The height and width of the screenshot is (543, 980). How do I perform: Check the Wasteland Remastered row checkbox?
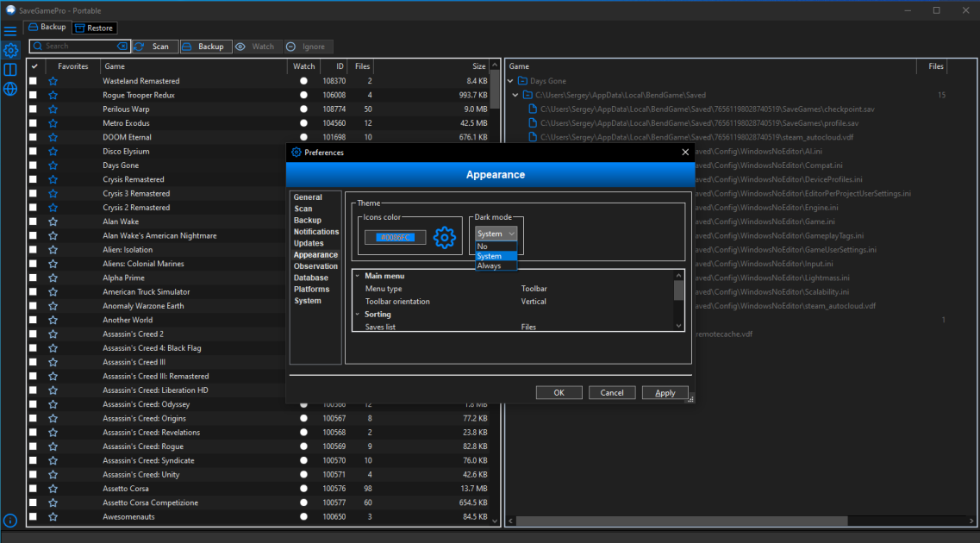point(33,81)
